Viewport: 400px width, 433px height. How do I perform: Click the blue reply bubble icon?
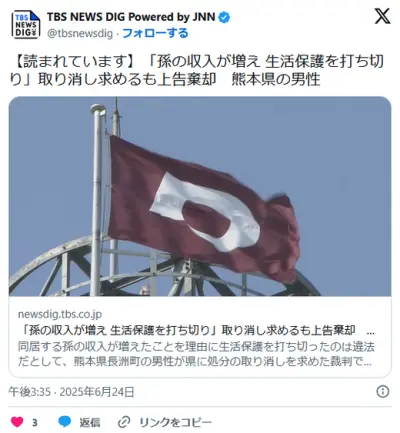(x=65, y=422)
